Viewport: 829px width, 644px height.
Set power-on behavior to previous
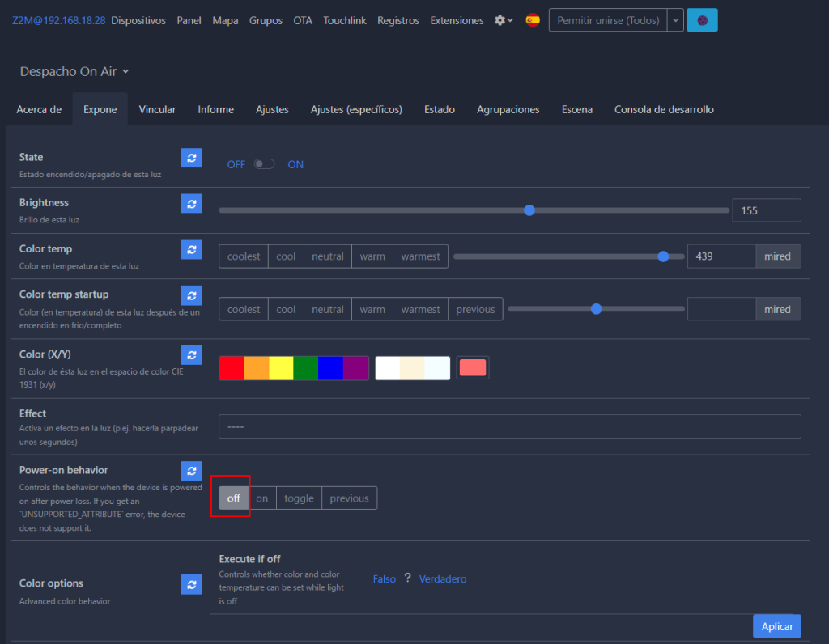tap(349, 498)
